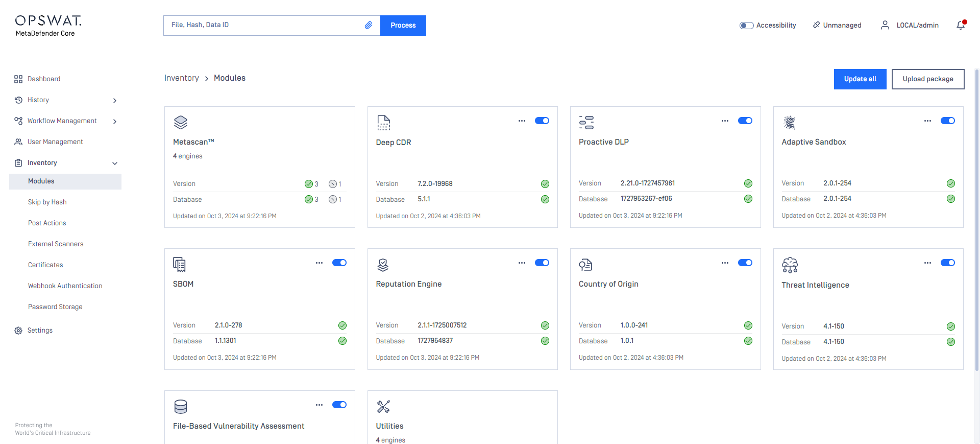Click the Utilities tools icon

(x=383, y=407)
